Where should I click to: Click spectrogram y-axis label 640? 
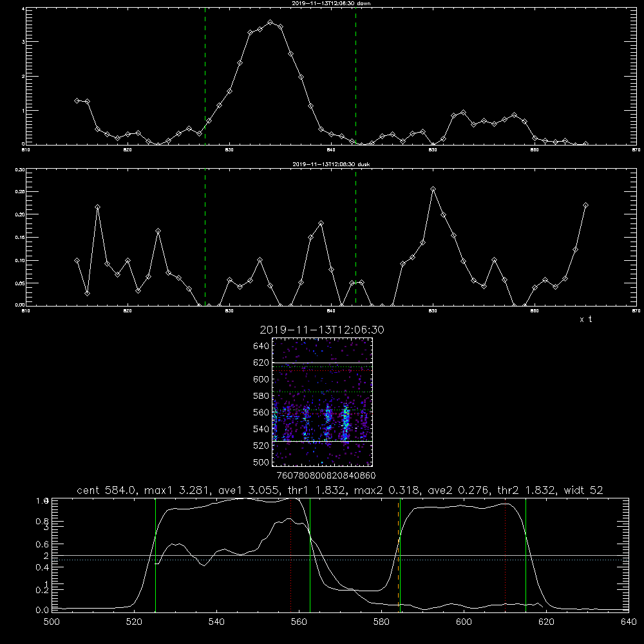coord(261,346)
